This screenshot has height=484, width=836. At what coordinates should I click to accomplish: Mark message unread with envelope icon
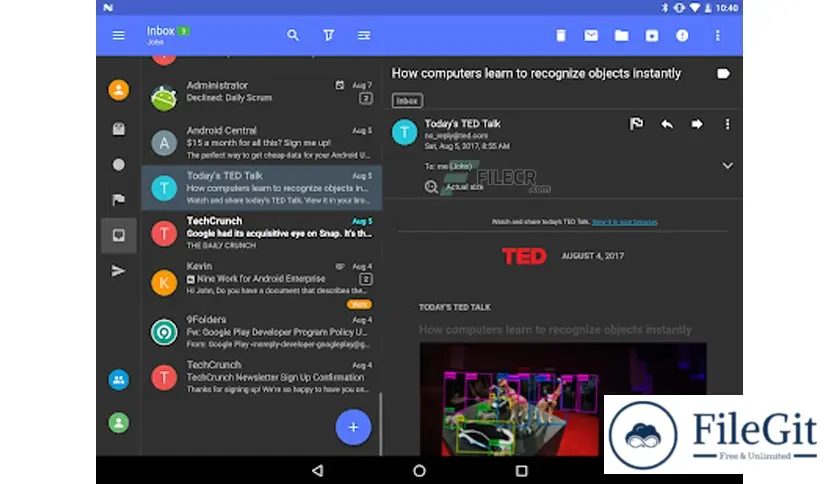591,36
